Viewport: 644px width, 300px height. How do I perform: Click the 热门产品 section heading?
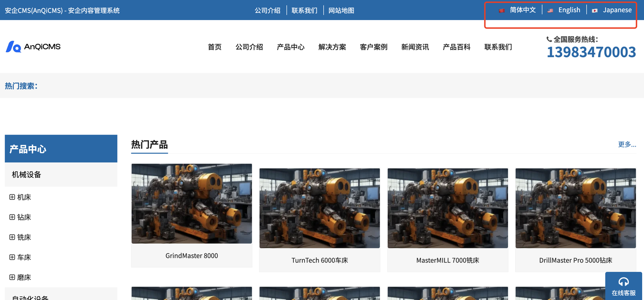[x=149, y=144]
